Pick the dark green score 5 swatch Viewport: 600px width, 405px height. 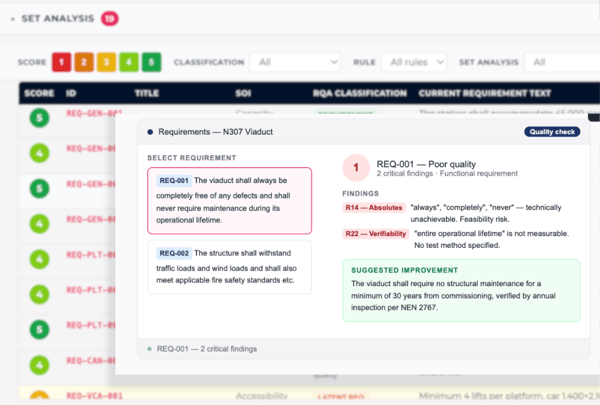pyautogui.click(x=151, y=62)
